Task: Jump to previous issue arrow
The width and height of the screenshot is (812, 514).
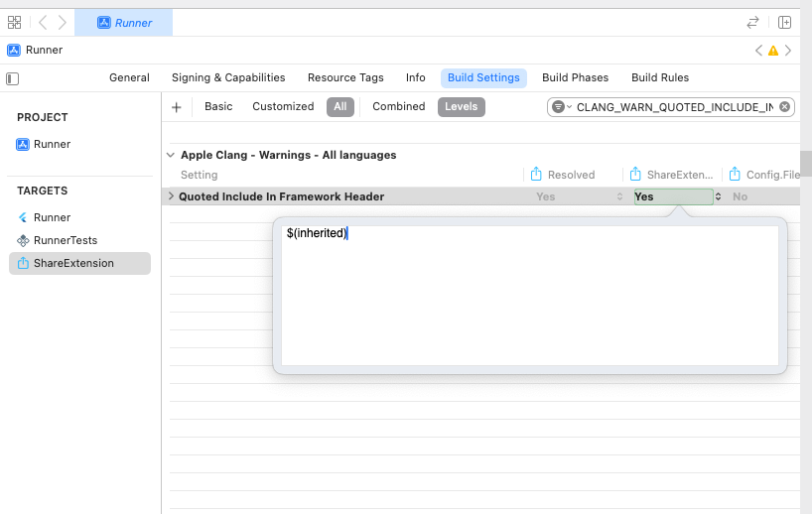Action: click(758, 51)
